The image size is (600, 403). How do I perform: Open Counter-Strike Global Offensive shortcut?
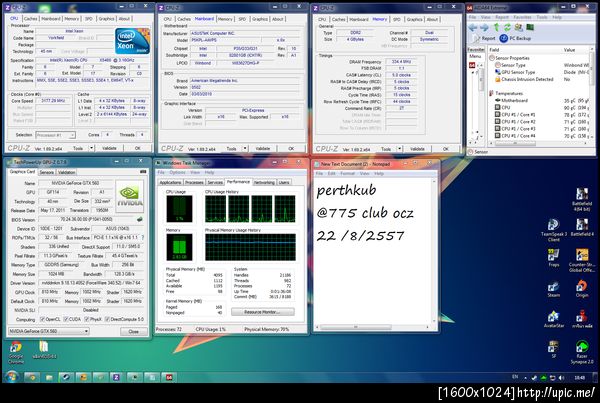[582, 260]
